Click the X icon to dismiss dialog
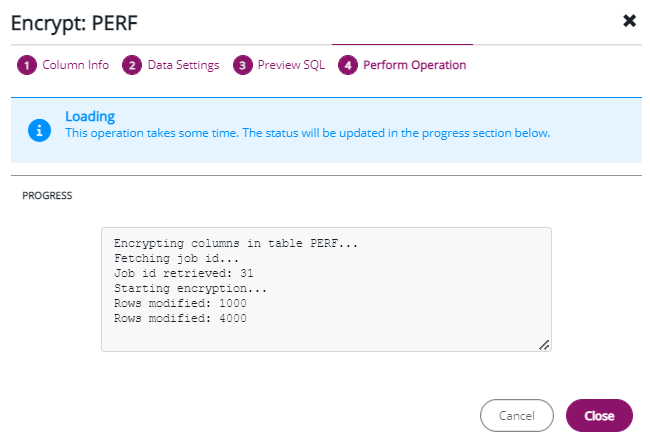The height and width of the screenshot is (436, 650). click(x=629, y=20)
